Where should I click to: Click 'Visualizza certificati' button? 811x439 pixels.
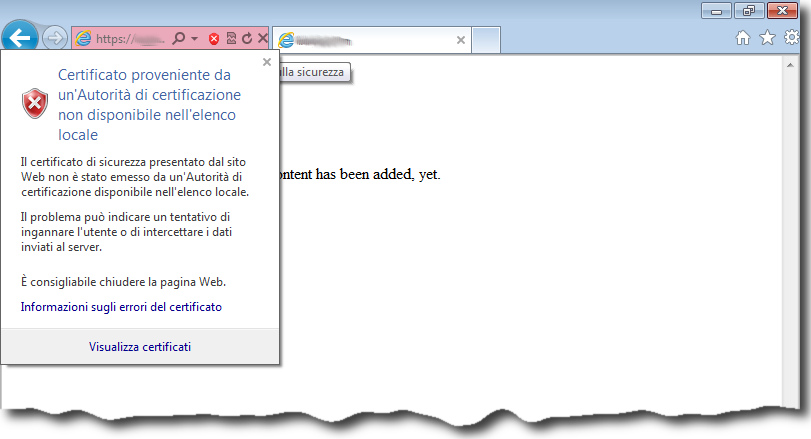[140, 347]
